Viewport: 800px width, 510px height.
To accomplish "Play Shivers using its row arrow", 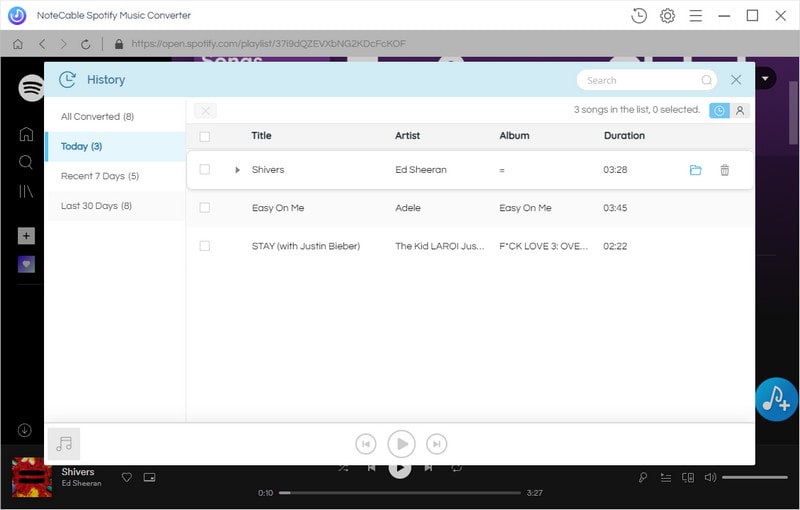I will click(237, 170).
